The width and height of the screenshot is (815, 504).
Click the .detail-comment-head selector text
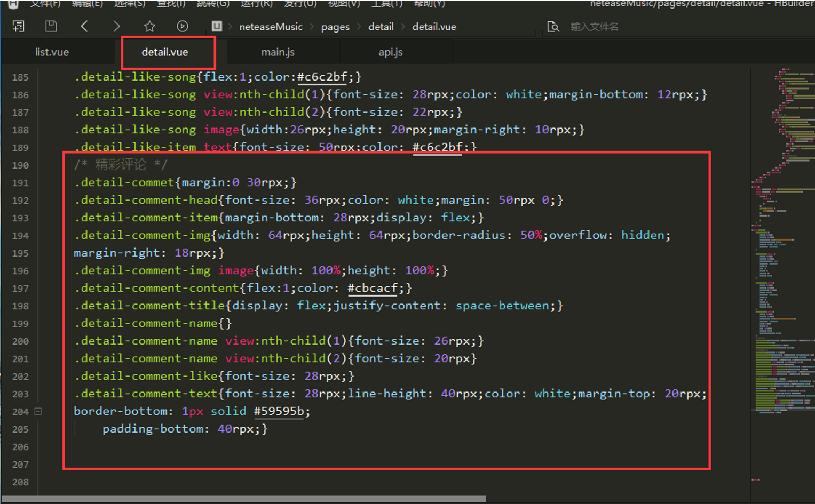pos(146,200)
